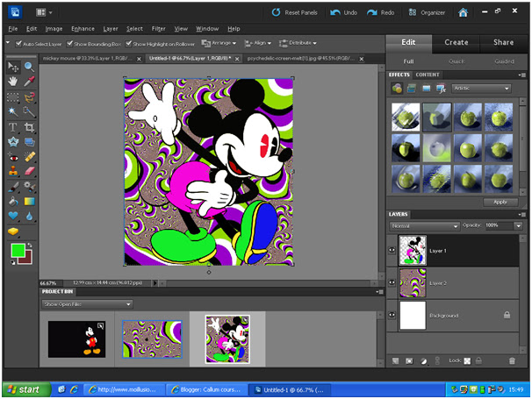This screenshot has width=532, height=399.
Task: Open Effects panel options menu
Action: click(x=521, y=75)
